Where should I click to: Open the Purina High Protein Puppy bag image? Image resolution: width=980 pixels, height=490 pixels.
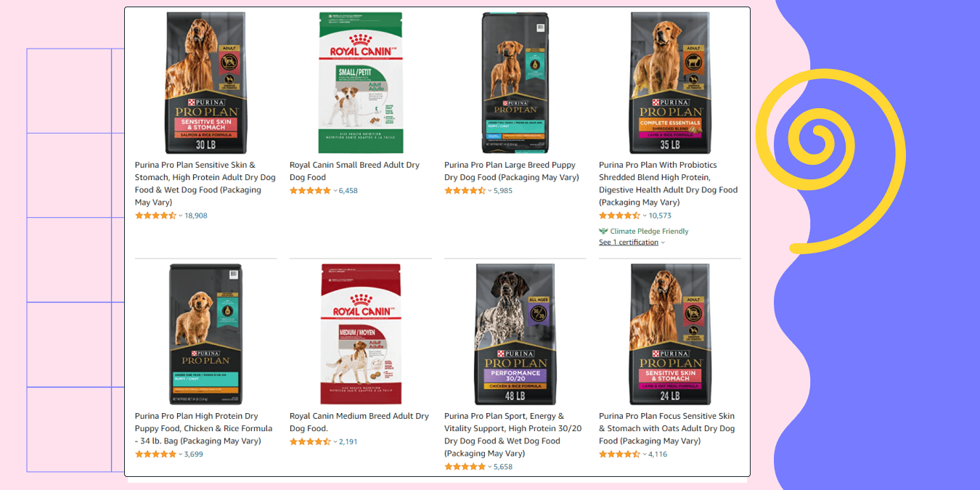point(205,334)
